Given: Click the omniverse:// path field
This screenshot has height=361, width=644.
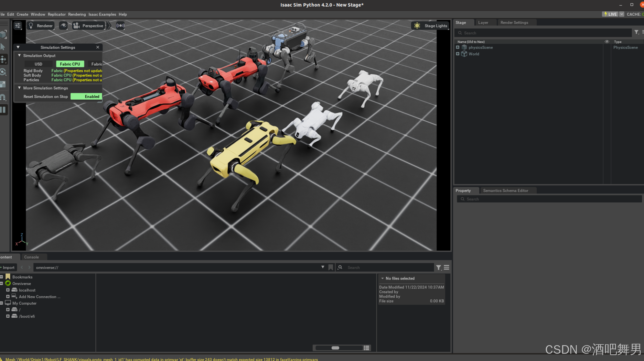Looking at the screenshot, I should pyautogui.click(x=176, y=267).
